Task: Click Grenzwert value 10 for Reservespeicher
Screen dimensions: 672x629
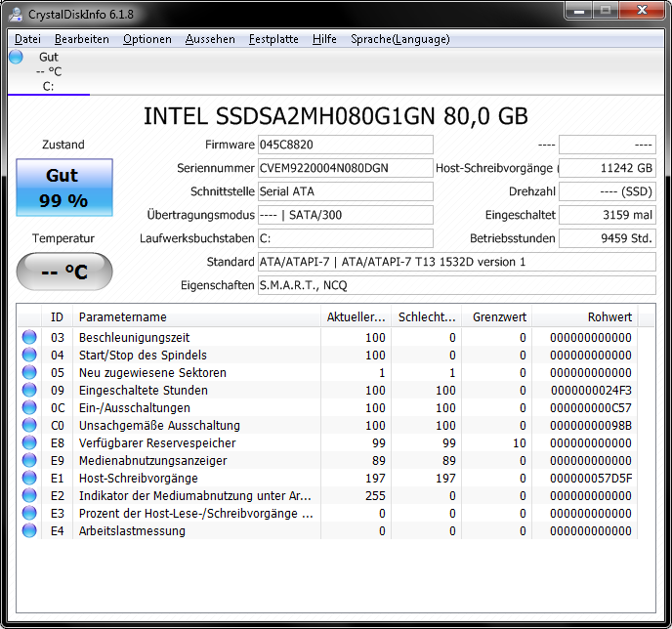Action: coord(520,443)
